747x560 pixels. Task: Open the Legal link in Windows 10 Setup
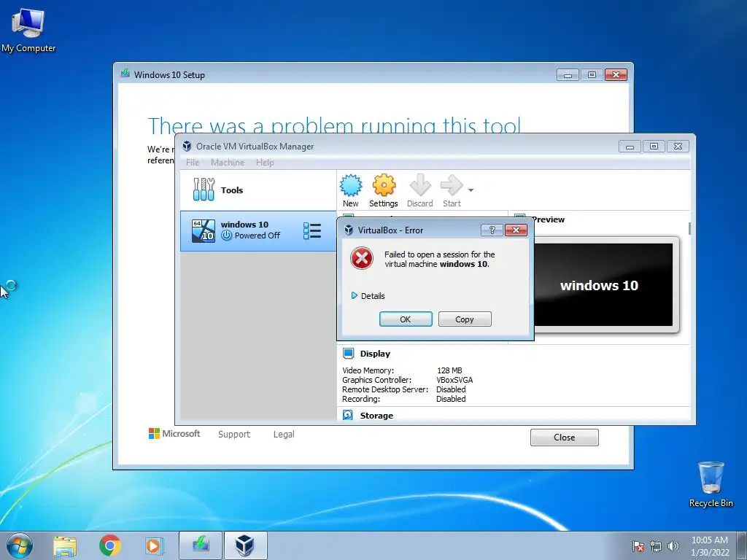point(284,434)
